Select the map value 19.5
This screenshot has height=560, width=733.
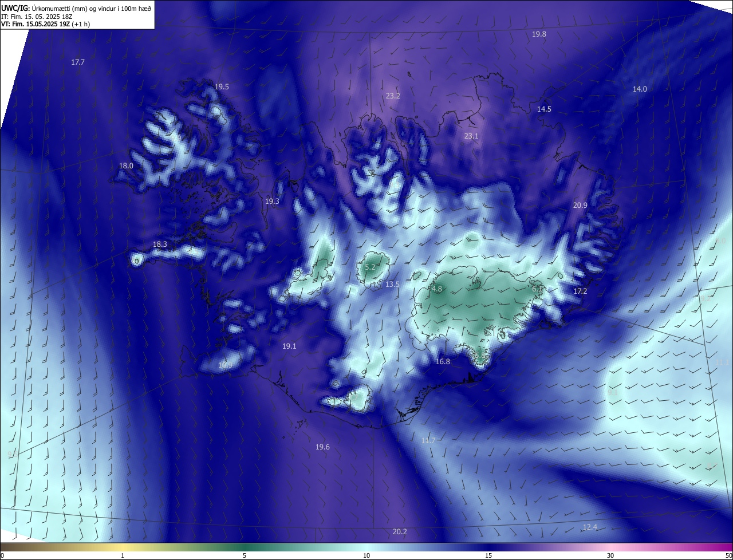[222, 86]
